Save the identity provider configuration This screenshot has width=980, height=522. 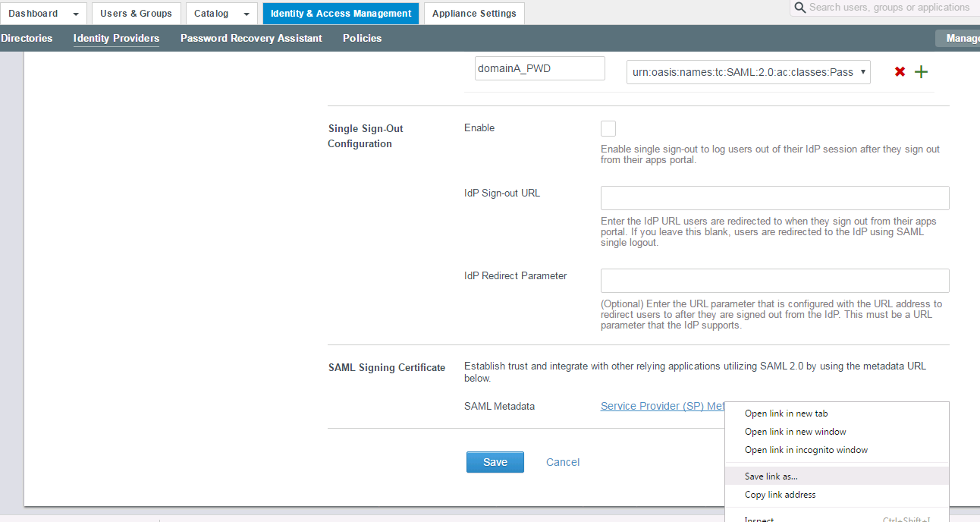click(x=495, y=461)
